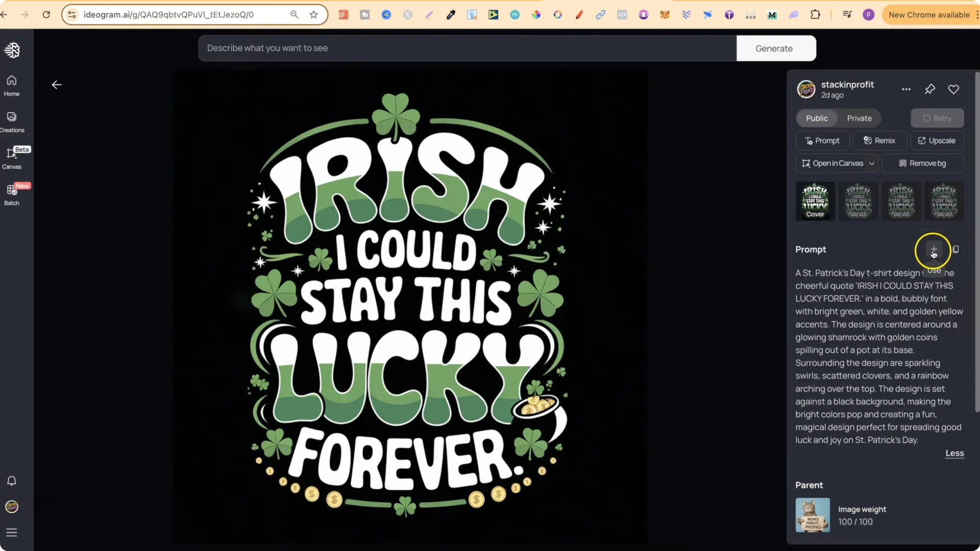The height and width of the screenshot is (551, 980).
Task: Expand the Open in Canvas dropdown
Action: point(872,163)
